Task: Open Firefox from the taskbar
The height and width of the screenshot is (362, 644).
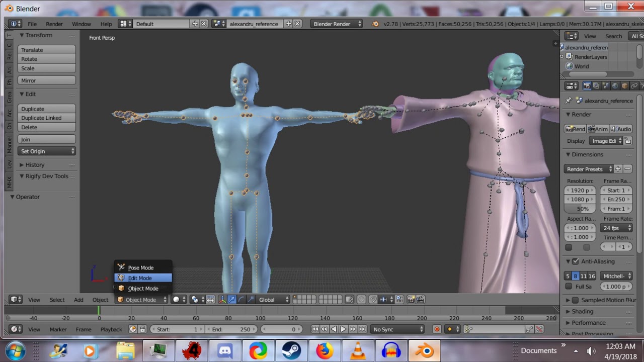Action: (x=324, y=350)
